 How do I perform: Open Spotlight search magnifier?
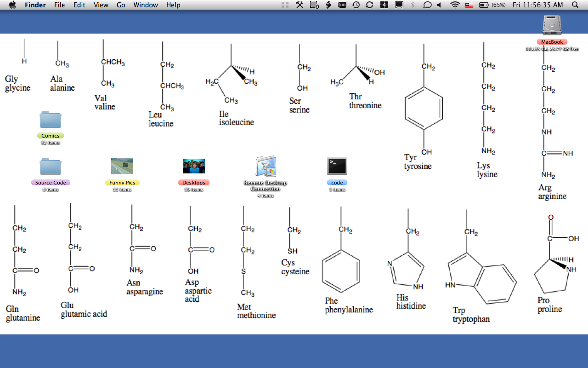click(x=576, y=5)
